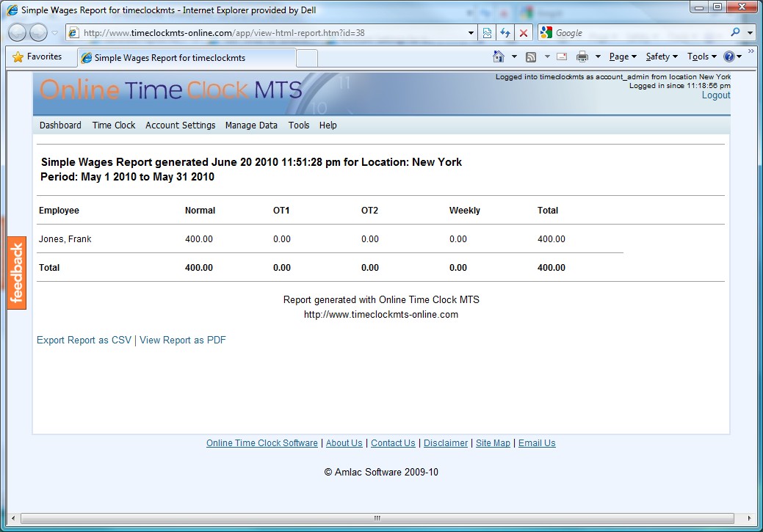763x532 pixels.
Task: Click View Report as PDF link
Action: pos(183,340)
